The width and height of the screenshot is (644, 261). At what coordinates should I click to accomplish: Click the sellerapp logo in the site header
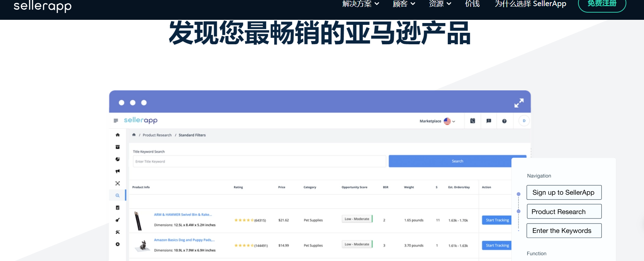click(x=43, y=6)
